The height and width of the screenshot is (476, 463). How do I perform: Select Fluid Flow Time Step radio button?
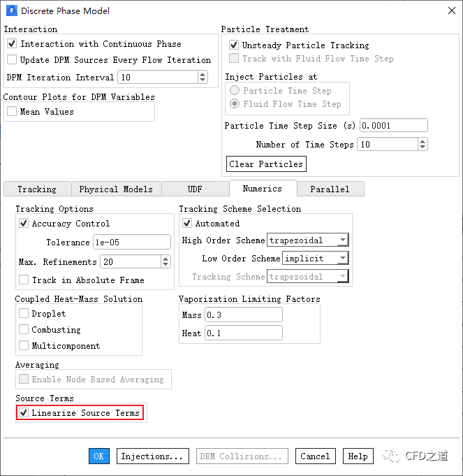[235, 104]
